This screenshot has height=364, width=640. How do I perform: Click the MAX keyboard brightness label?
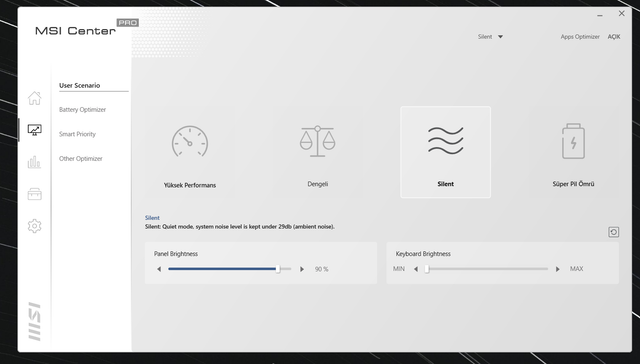576,269
